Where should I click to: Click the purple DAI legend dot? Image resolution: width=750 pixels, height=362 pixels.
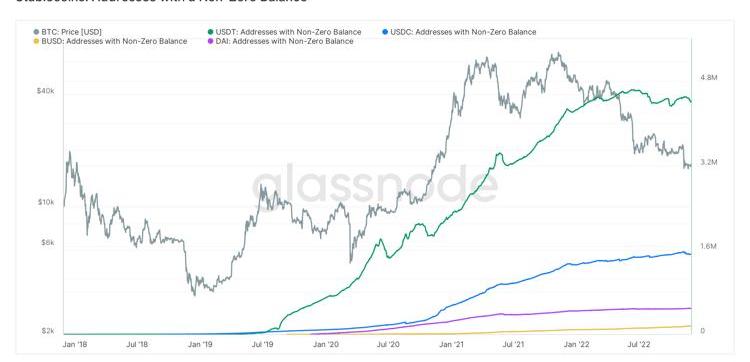210,42
